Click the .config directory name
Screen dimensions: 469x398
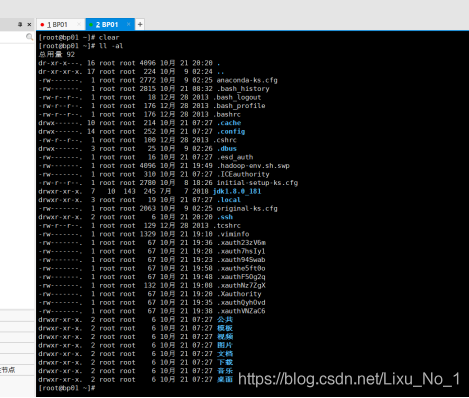pyautogui.click(x=231, y=131)
